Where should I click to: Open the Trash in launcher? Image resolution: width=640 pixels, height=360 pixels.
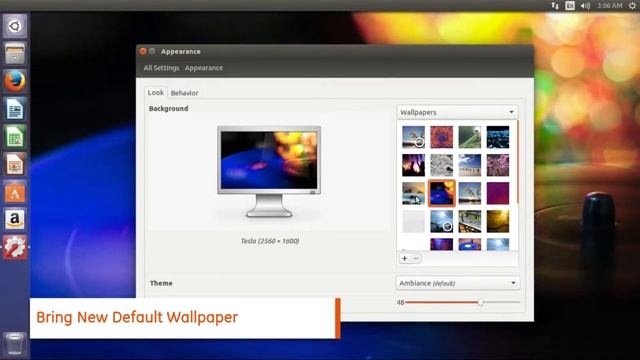[15, 343]
